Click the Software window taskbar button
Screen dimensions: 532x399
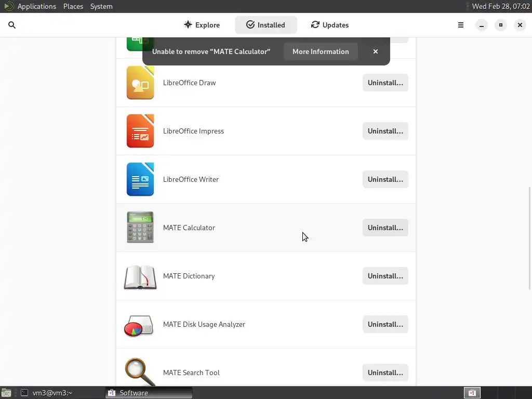(x=149, y=393)
